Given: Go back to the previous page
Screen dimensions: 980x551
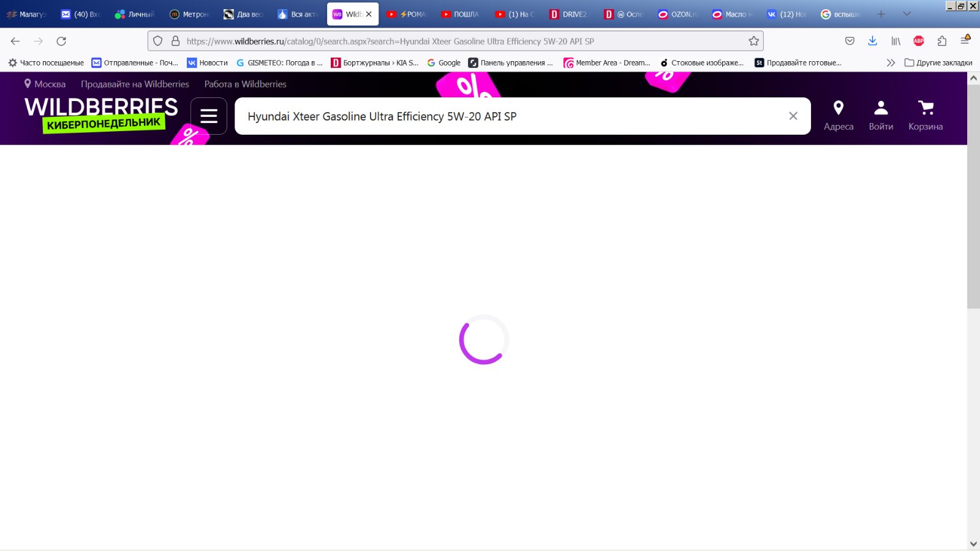Looking at the screenshot, I should click(x=15, y=41).
